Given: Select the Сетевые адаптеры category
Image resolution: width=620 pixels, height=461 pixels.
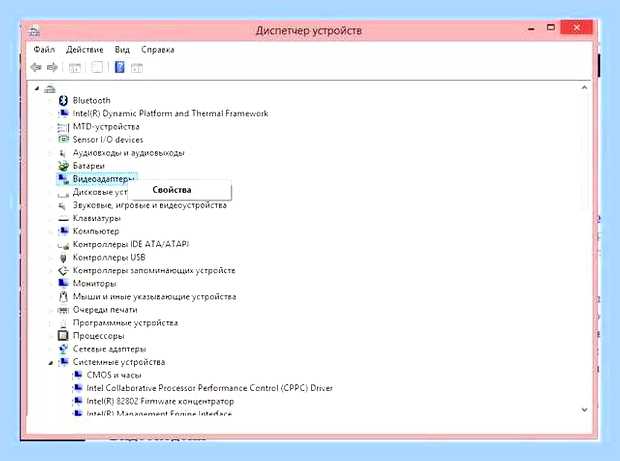Looking at the screenshot, I should (x=110, y=349).
